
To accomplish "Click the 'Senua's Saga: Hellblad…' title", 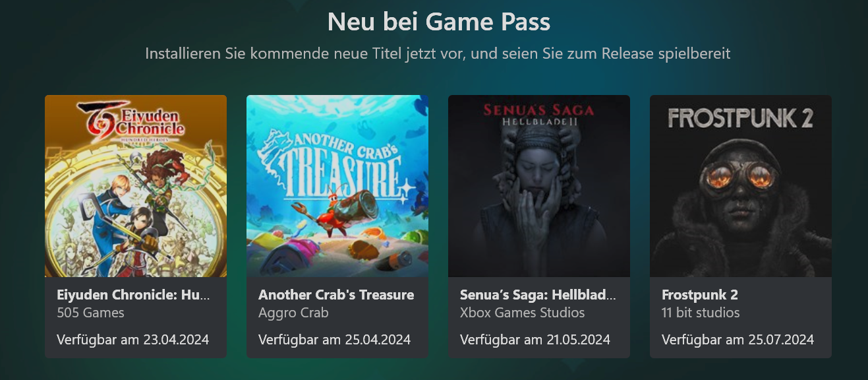I will 538,295.
